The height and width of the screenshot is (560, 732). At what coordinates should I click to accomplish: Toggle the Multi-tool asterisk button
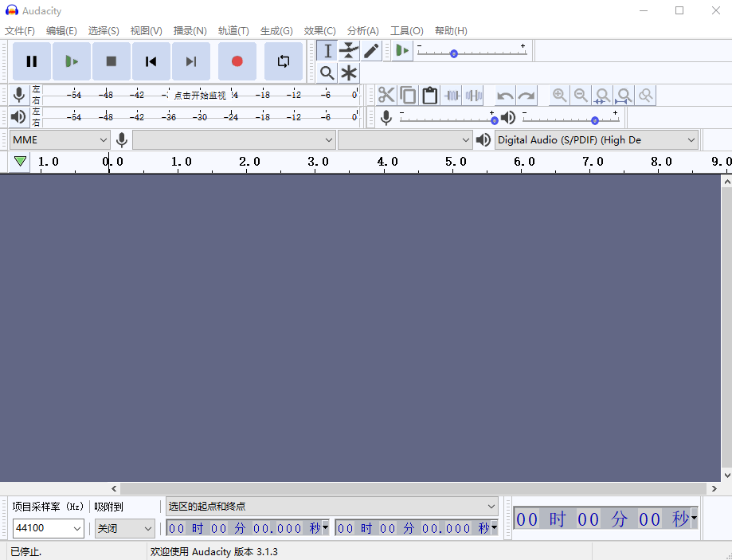349,73
